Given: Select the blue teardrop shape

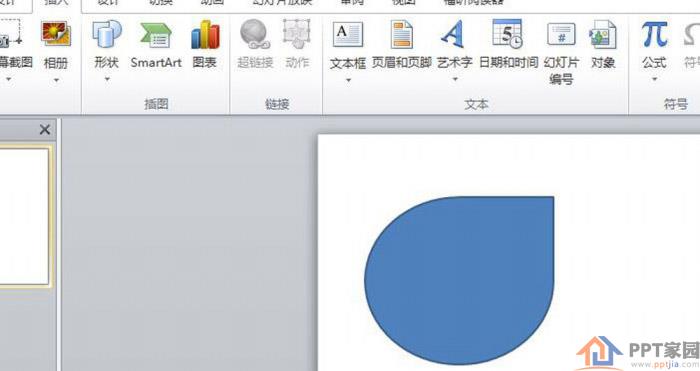Looking at the screenshot, I should tap(459, 280).
